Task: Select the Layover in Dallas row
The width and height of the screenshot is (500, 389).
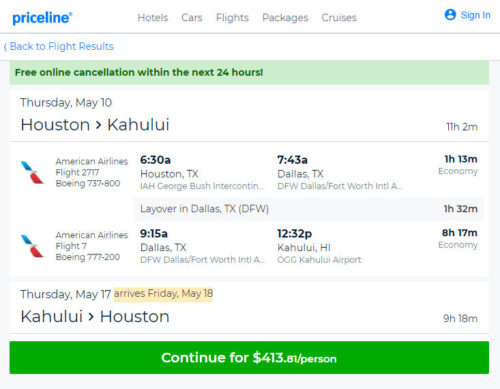Action: click(x=308, y=209)
